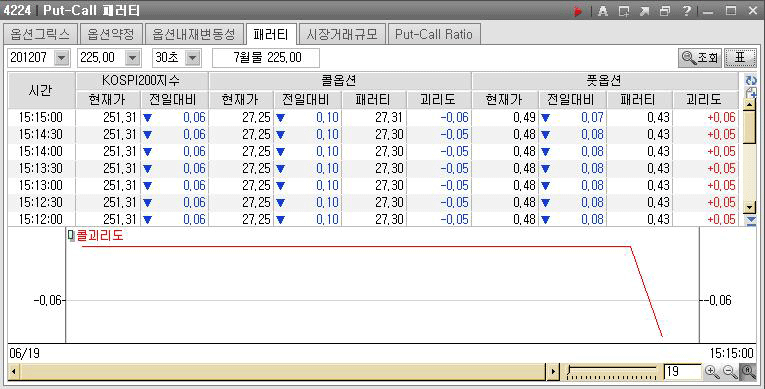Click the auto-fit magnifier icon
765x389 pixels.
pos(748,372)
